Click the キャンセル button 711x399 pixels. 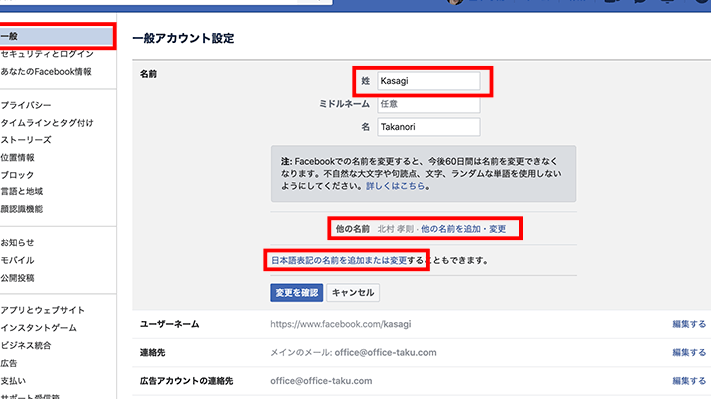pos(353,293)
